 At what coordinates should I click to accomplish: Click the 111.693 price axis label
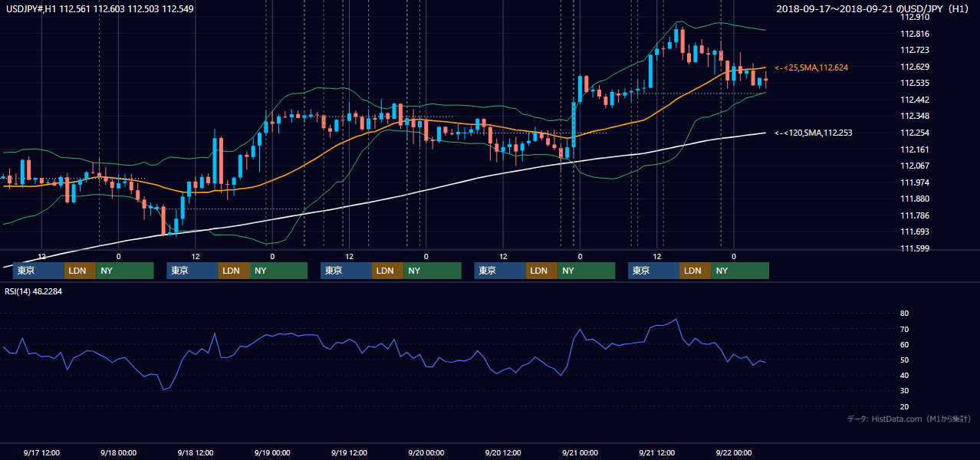914,232
